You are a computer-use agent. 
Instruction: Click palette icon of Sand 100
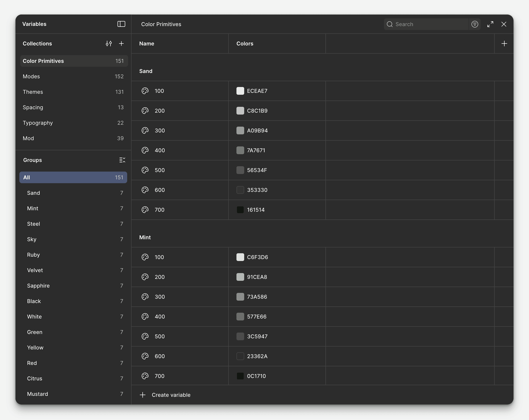click(x=145, y=91)
